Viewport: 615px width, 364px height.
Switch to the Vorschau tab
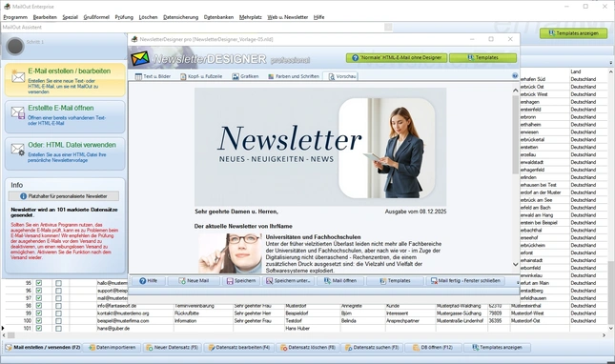[341, 76]
